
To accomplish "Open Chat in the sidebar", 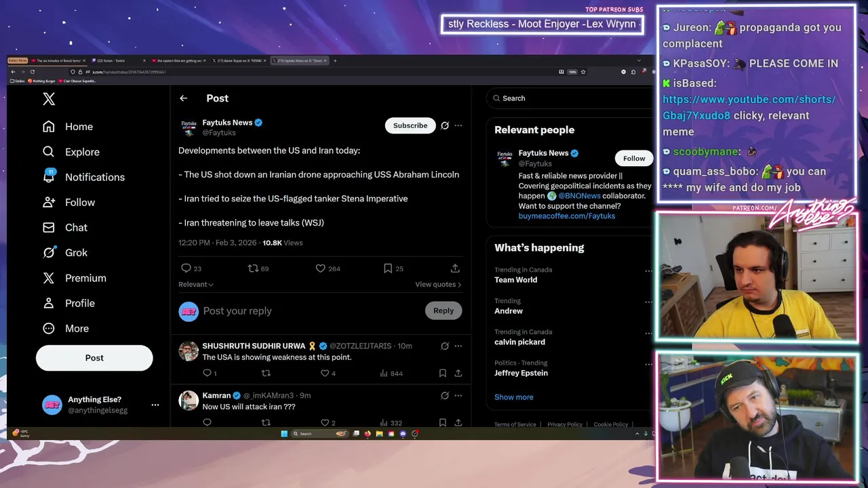I will (x=64, y=227).
